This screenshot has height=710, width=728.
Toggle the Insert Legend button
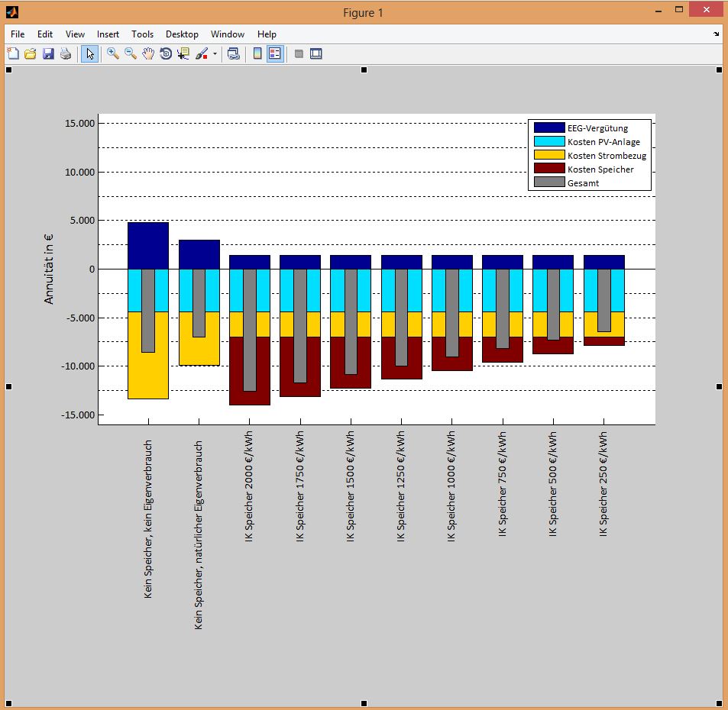click(275, 53)
